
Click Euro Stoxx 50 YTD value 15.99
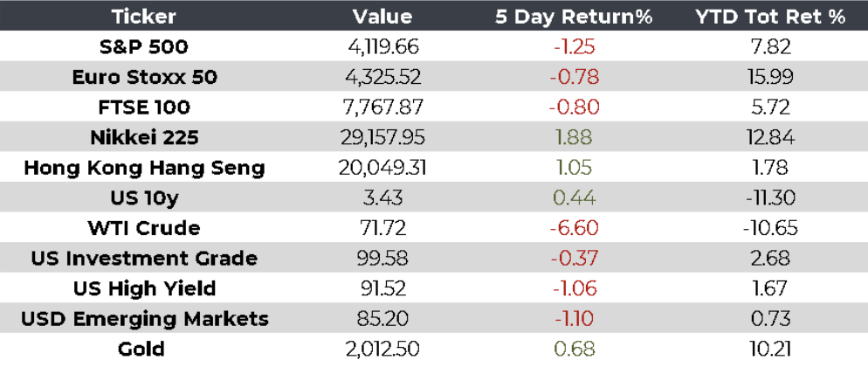tap(769, 77)
